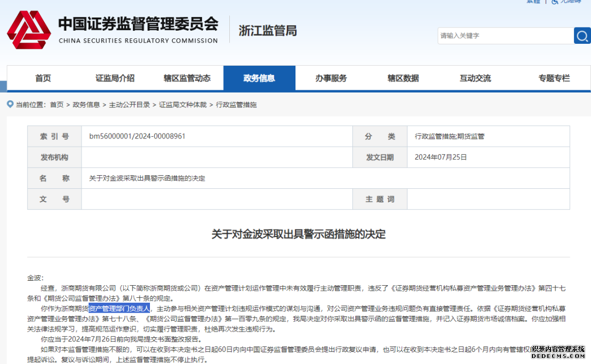
Task: Click the 主题词 table label
Action: (380, 199)
